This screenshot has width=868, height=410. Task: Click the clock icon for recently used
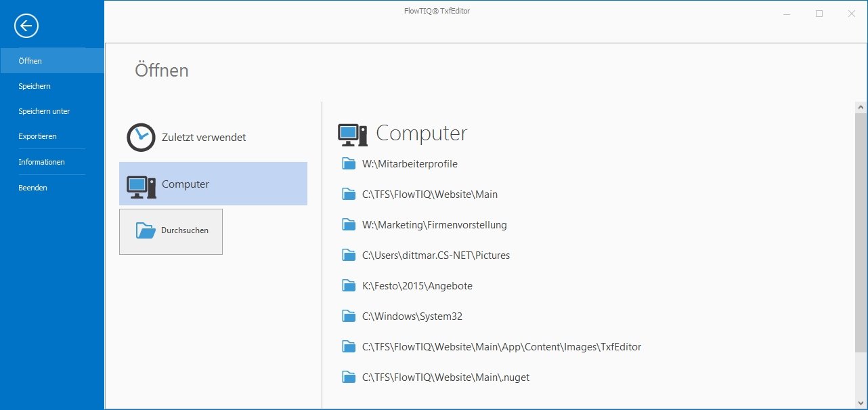pos(141,138)
